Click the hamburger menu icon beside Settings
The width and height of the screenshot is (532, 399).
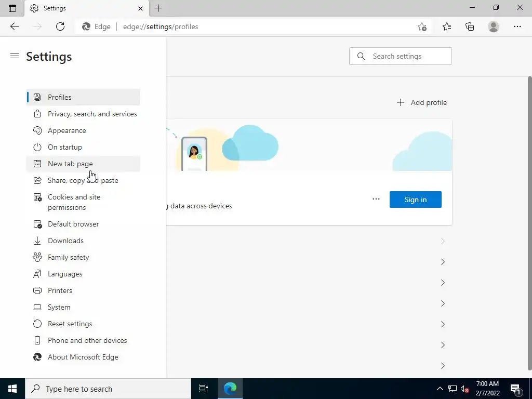coord(14,56)
